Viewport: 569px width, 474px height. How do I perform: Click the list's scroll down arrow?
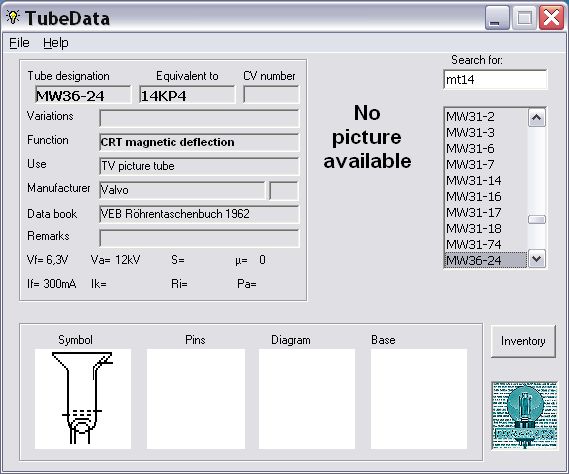537,259
